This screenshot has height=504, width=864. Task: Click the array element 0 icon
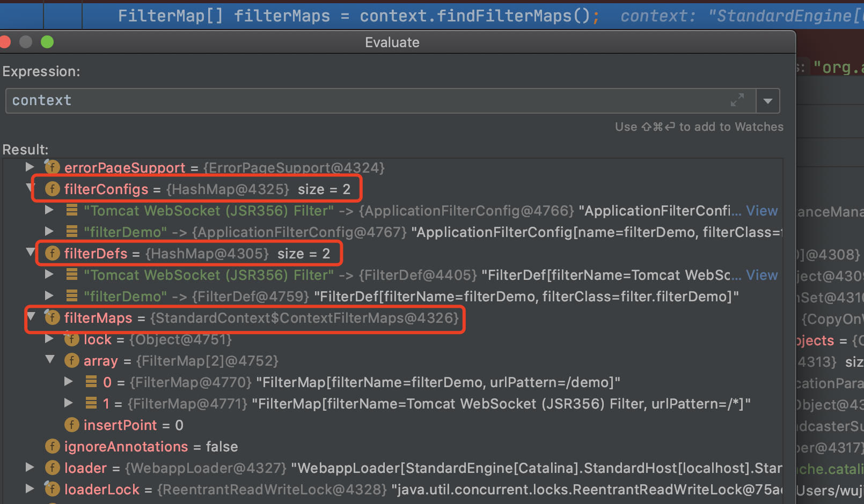click(x=91, y=382)
